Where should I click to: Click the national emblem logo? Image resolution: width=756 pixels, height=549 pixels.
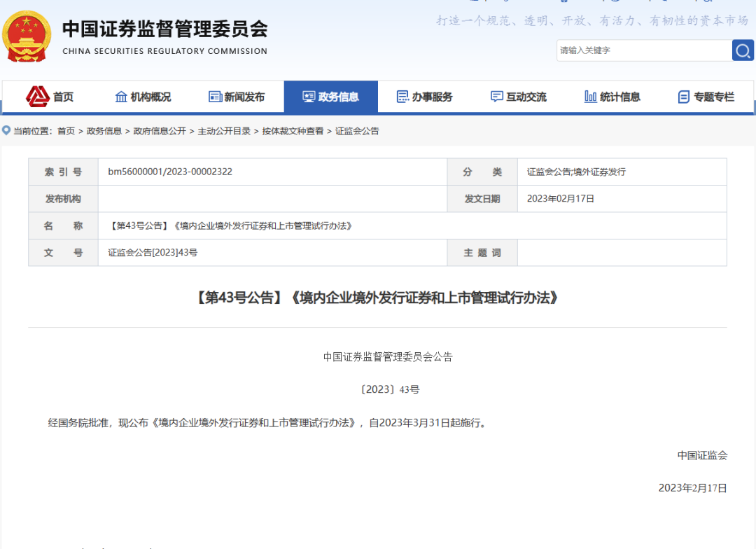[x=27, y=36]
